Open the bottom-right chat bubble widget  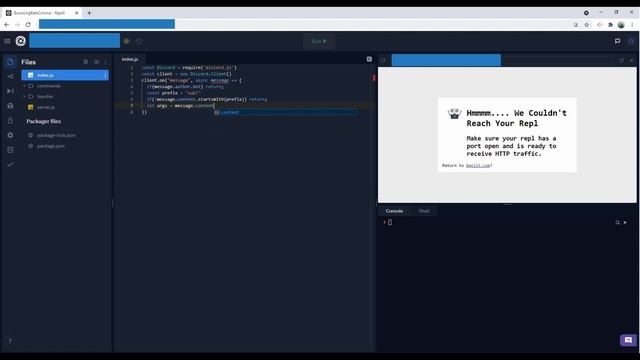(628, 340)
